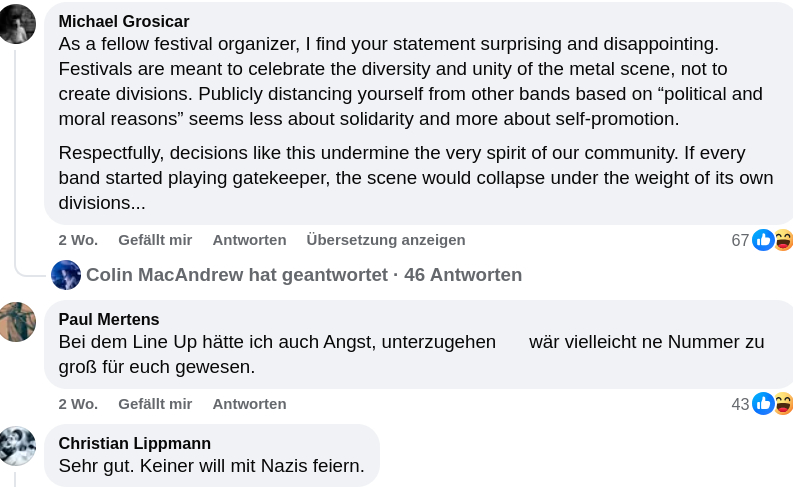Open the 2 Wo. timestamp on Paul's comment
Screen dimensions: 793x487
click(78, 404)
